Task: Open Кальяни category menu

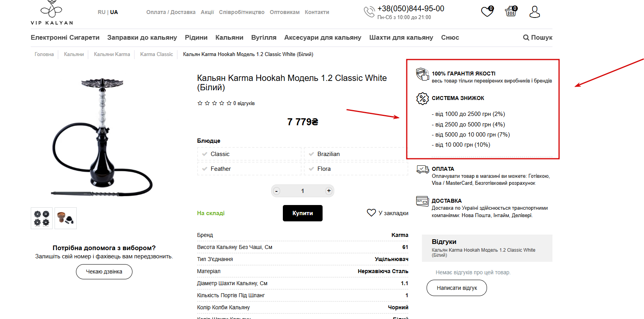Action: coord(229,37)
